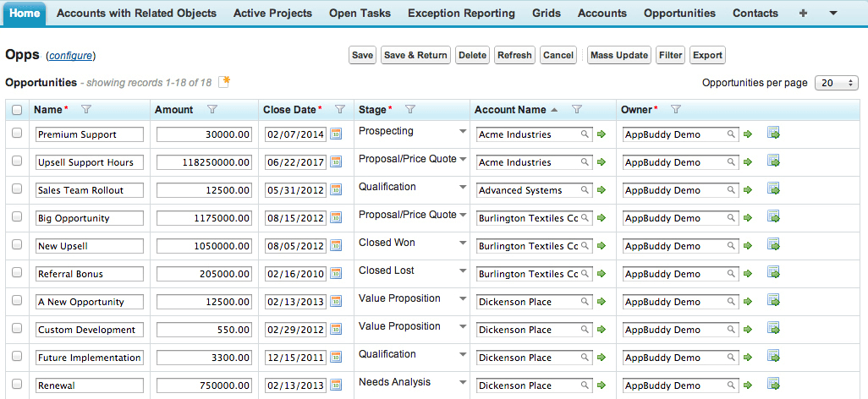Viewport: 868px width, 399px height.
Task: Toggle the select-all checkbox in table header
Action: click(17, 110)
